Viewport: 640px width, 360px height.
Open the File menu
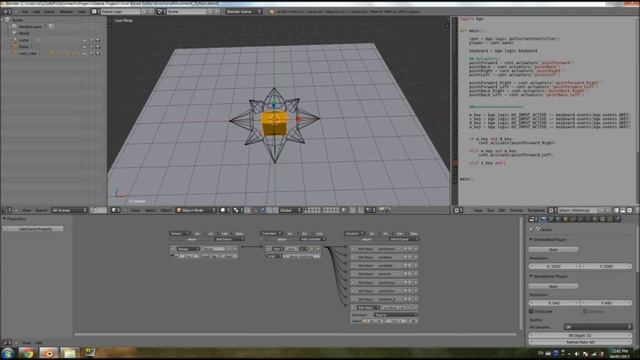click(25, 12)
